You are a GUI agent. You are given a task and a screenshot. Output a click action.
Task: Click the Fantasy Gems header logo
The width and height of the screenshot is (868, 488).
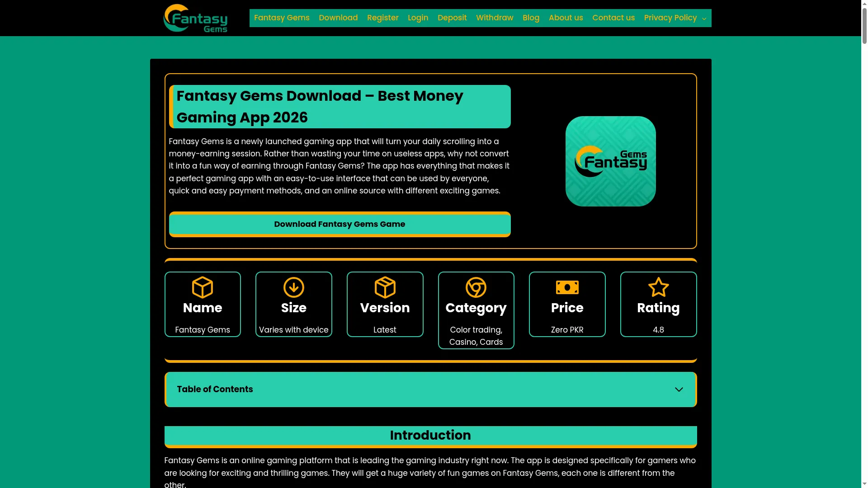click(195, 18)
